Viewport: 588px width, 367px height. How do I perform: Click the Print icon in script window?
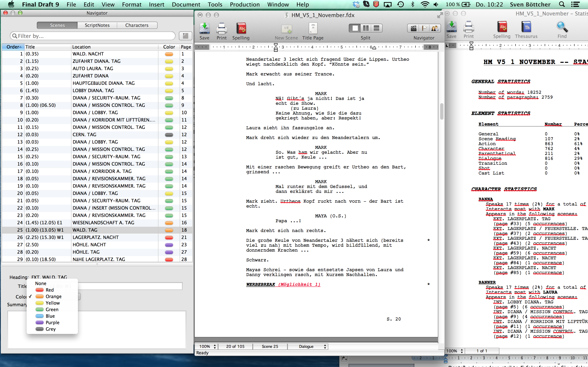[221, 29]
